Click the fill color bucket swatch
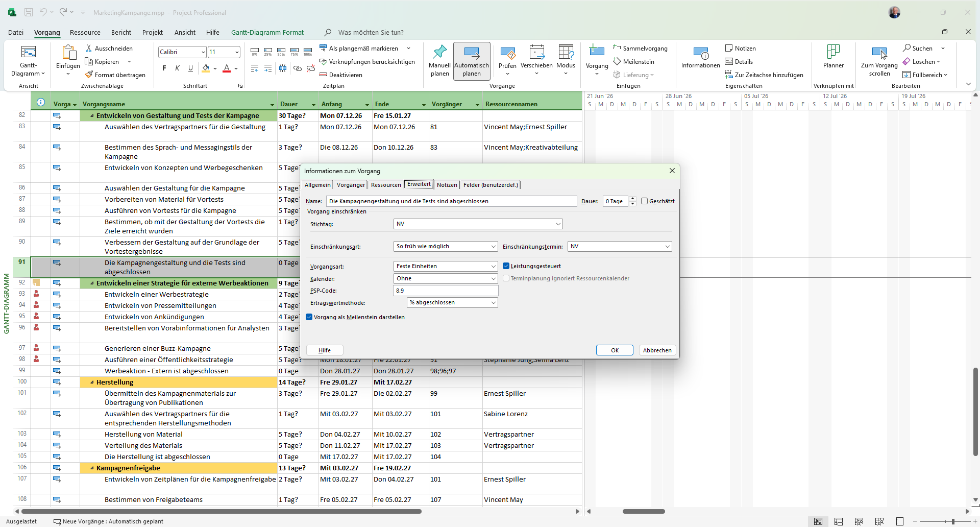 (206, 68)
